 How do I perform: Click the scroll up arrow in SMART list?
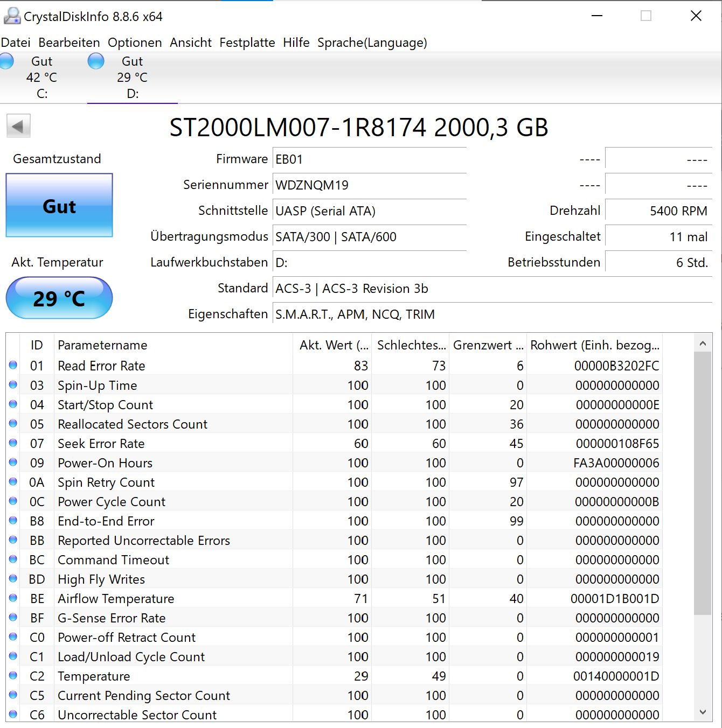(x=703, y=343)
